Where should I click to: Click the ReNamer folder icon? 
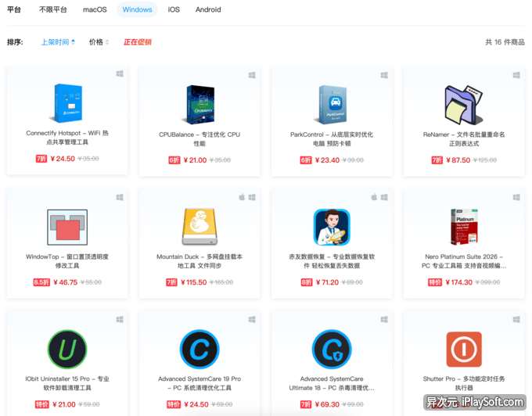[x=464, y=104]
